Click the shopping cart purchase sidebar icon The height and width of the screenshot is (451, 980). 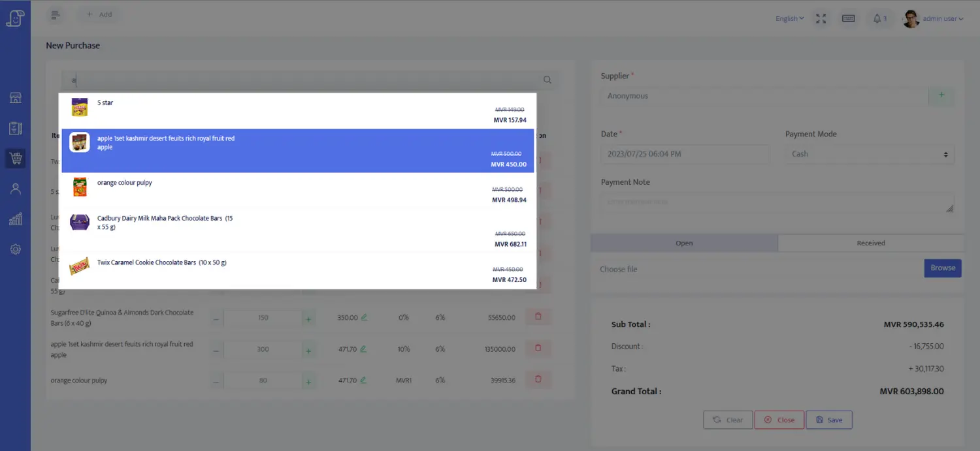click(16, 158)
